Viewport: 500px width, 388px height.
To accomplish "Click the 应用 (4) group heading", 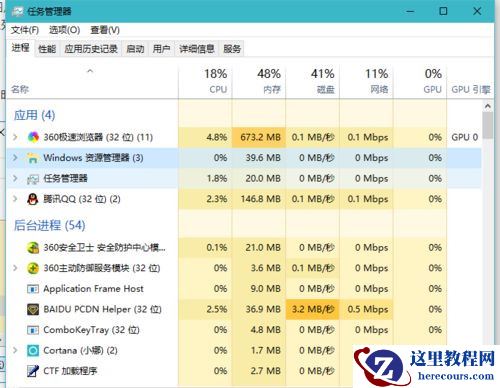I will pyautogui.click(x=34, y=115).
